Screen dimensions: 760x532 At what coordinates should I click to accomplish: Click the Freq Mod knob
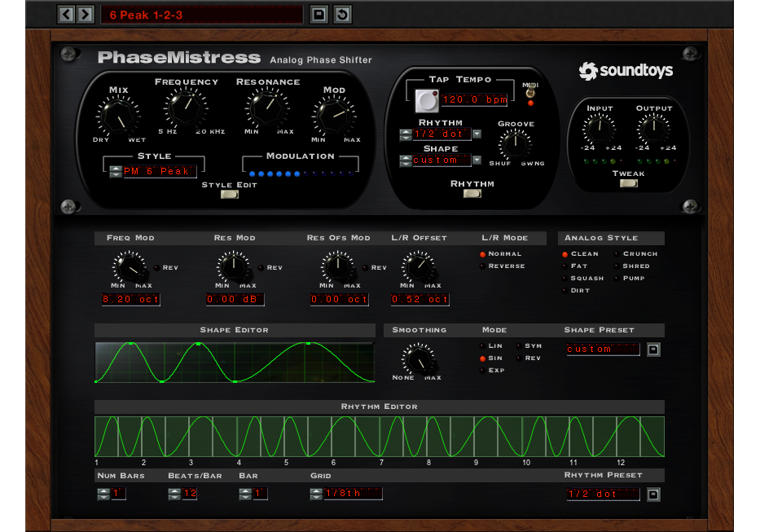(x=130, y=266)
